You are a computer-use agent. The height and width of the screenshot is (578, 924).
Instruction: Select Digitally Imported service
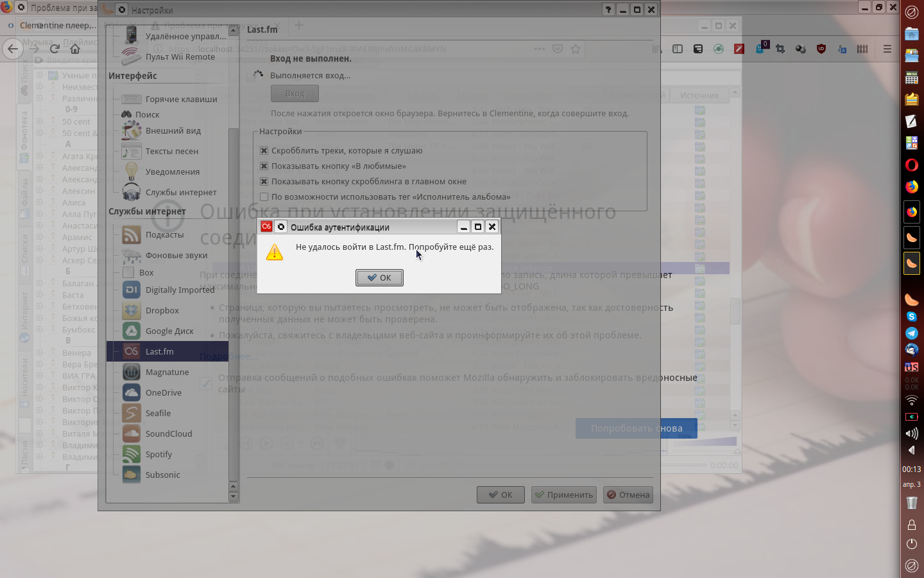tap(167, 290)
